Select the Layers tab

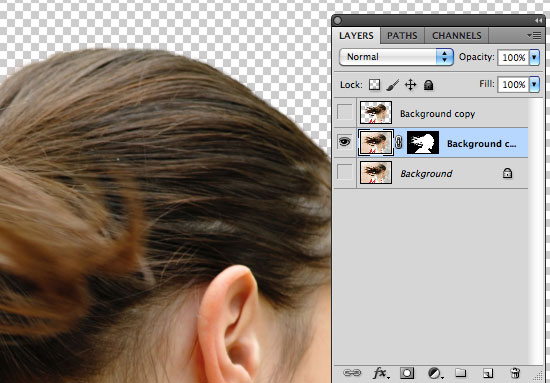click(x=356, y=36)
